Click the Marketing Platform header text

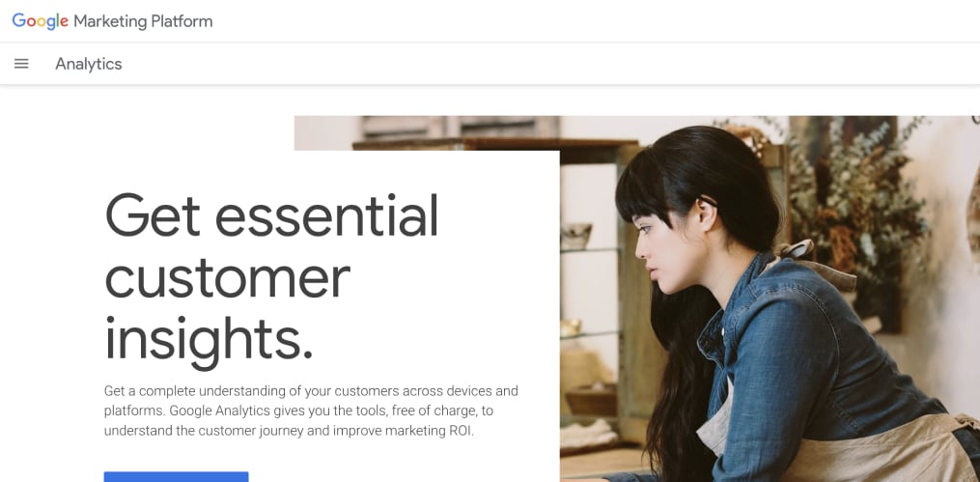pyautogui.click(x=143, y=21)
